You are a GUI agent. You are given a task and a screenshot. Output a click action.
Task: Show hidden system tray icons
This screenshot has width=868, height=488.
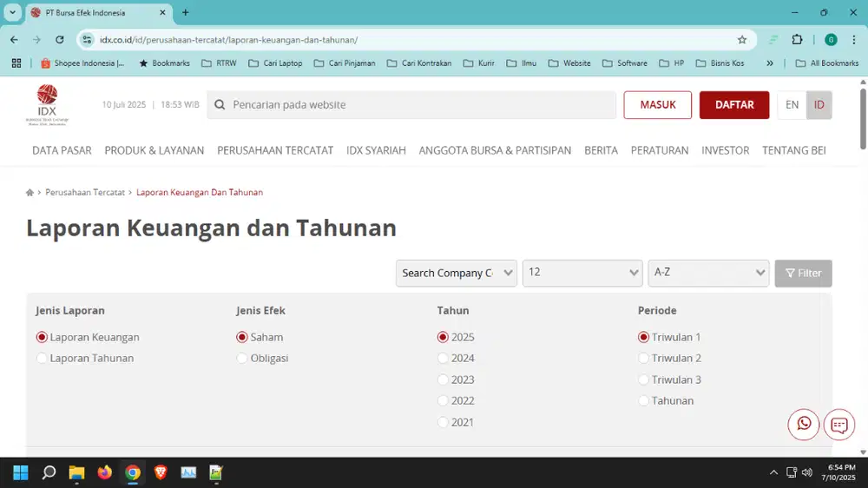click(773, 472)
